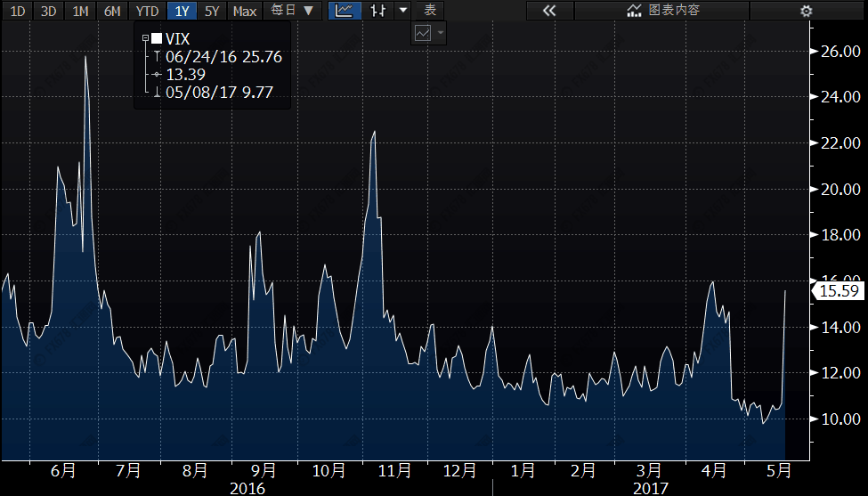
Task: Open 图表内容 chart content menu
Action: [663, 11]
